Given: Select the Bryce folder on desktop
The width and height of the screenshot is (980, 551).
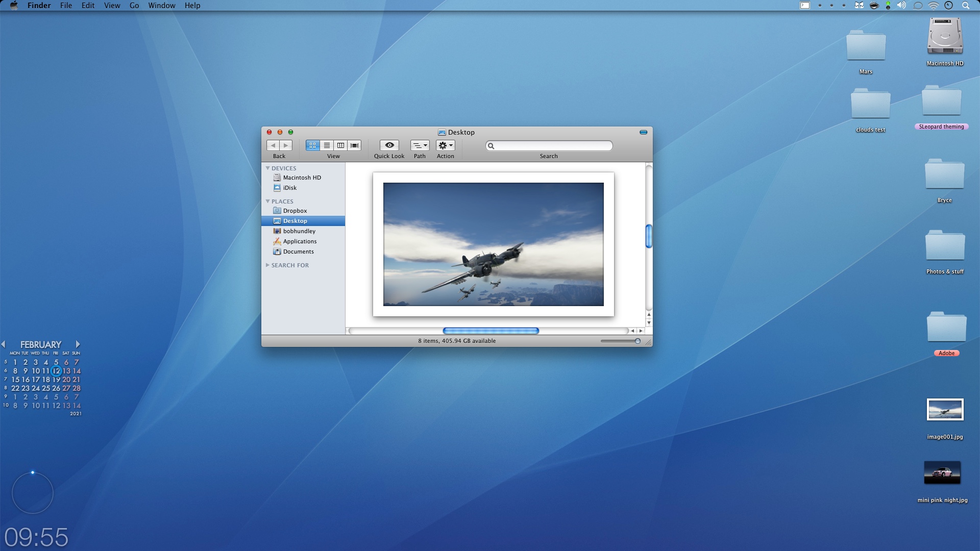Looking at the screenshot, I should [x=945, y=174].
